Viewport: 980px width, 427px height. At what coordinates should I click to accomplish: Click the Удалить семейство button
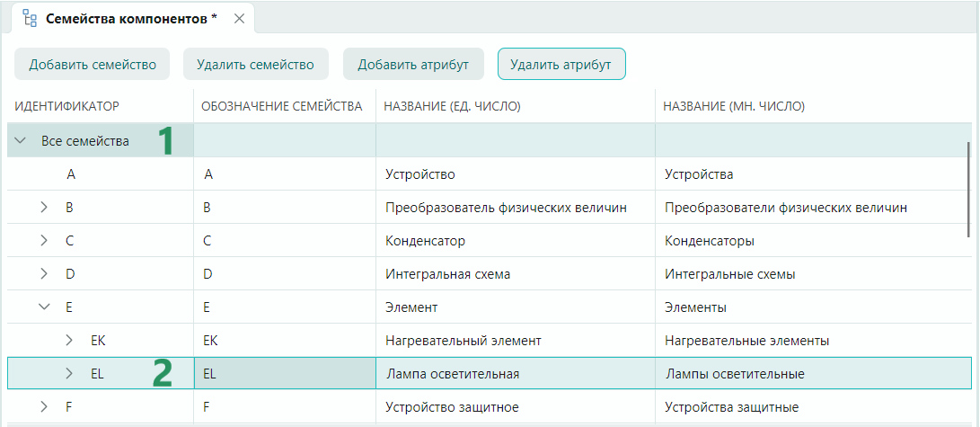256,65
